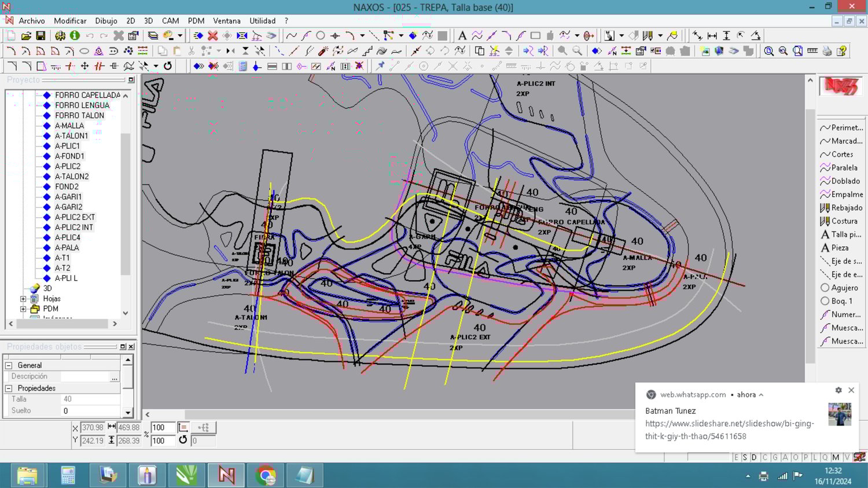This screenshot has height=488, width=868.
Task: Show hidden system tray icons arrow
Action: point(748,476)
